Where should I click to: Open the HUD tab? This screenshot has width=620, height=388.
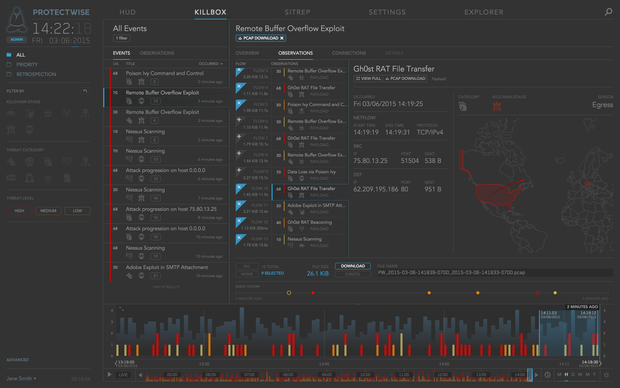pyautogui.click(x=127, y=12)
